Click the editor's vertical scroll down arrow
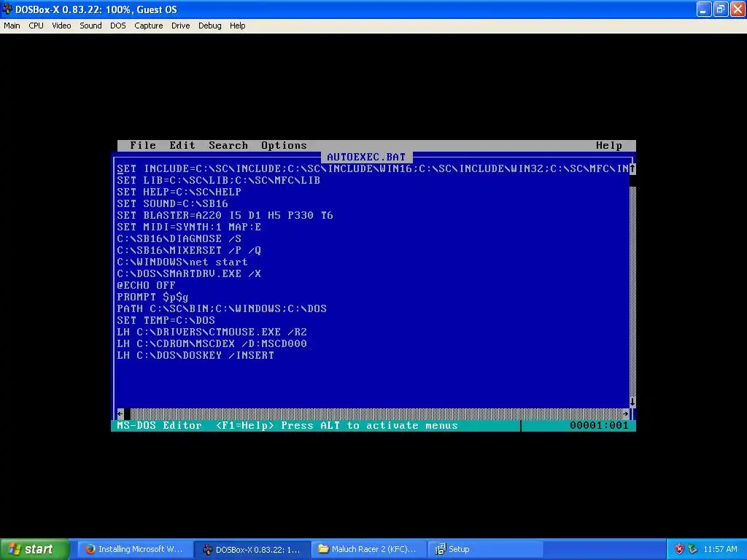 coord(632,402)
